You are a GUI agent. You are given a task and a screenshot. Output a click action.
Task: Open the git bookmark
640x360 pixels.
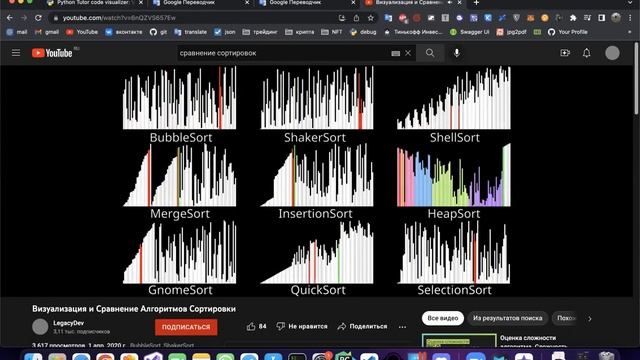click(158, 32)
